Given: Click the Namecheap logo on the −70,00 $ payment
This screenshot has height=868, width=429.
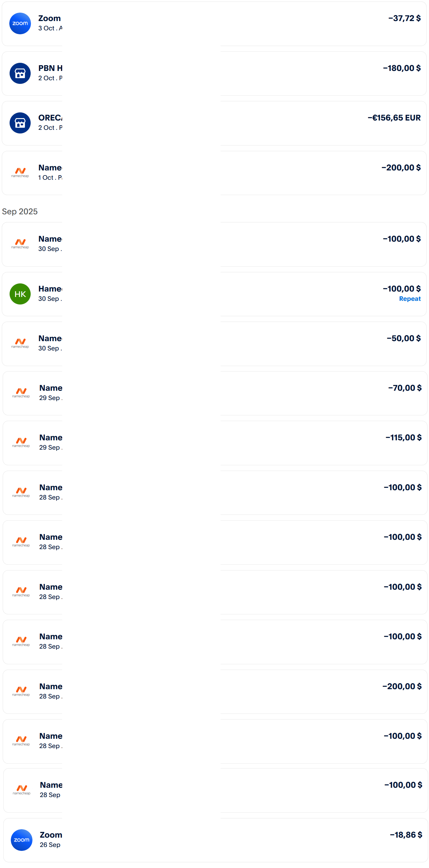Looking at the screenshot, I should [21, 393].
